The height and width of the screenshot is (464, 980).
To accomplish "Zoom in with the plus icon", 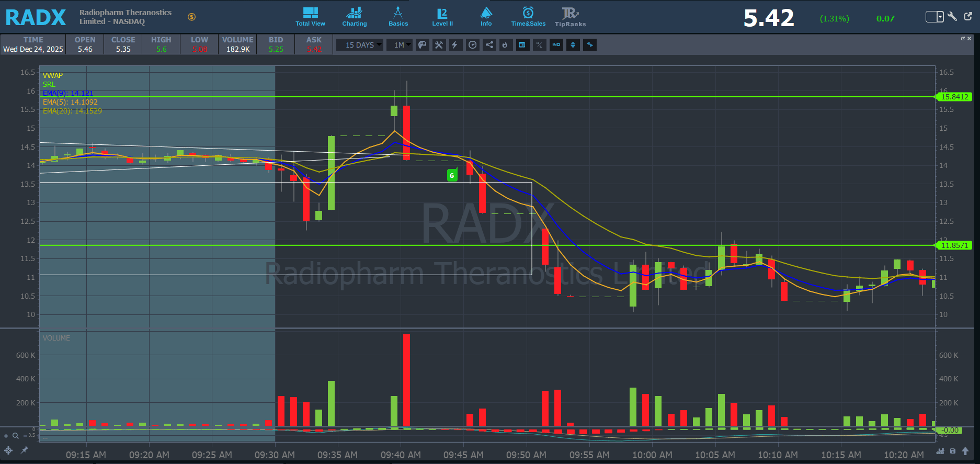I will click(6, 436).
